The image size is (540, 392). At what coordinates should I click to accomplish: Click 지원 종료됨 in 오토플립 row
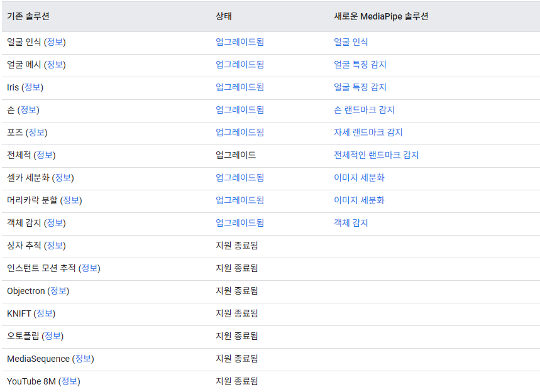pos(237,336)
